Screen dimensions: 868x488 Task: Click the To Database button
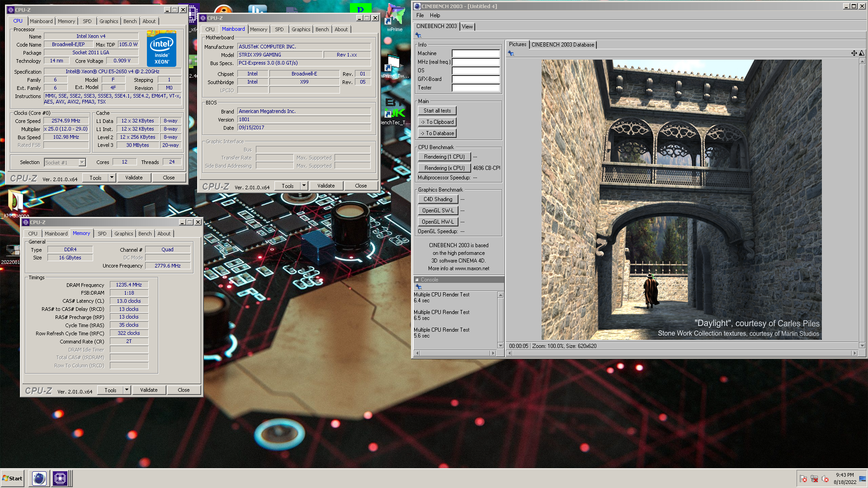click(x=437, y=133)
